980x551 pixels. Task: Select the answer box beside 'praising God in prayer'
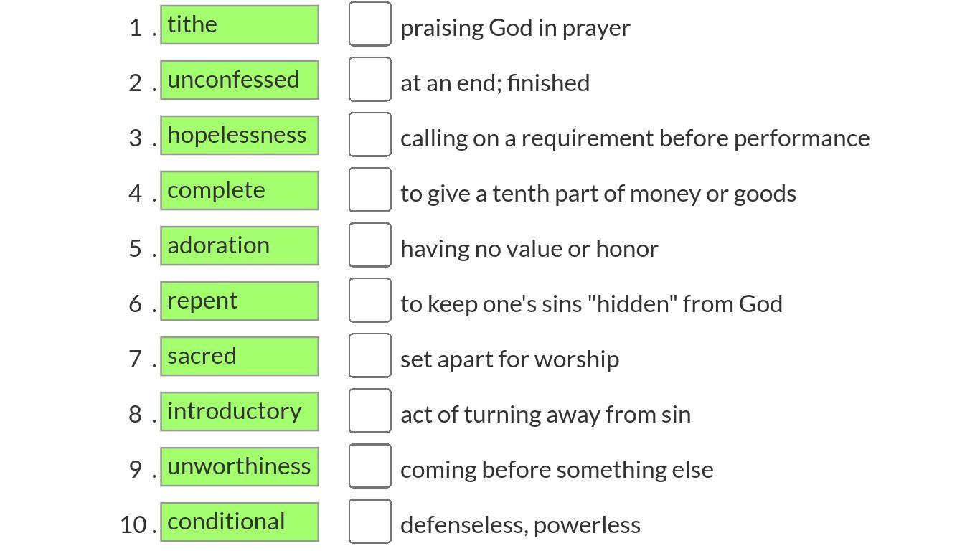point(370,24)
